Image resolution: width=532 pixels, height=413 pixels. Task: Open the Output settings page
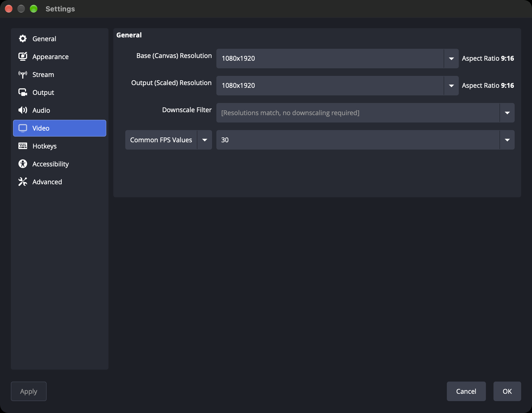coord(60,92)
